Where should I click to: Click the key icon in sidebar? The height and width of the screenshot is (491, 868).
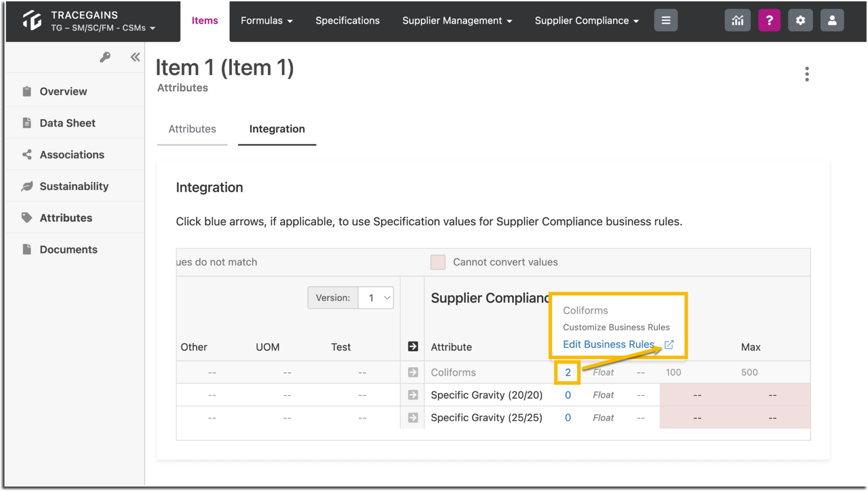[x=105, y=57]
